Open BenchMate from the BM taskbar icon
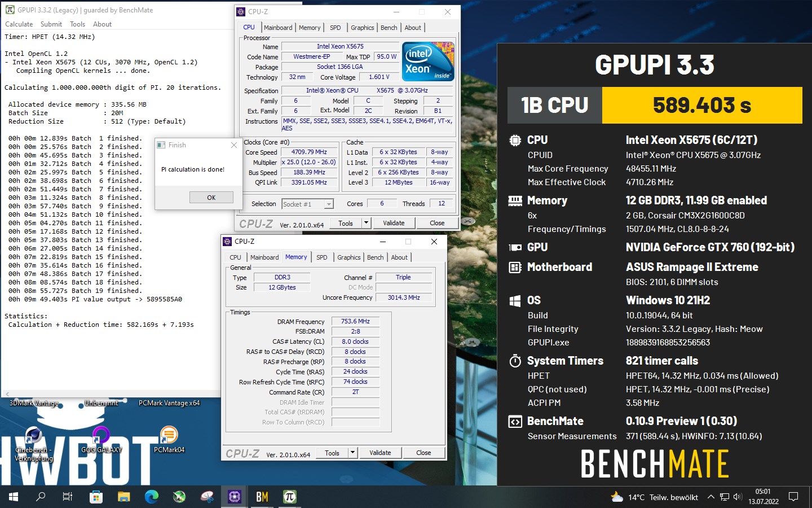Viewport: 812px width, 508px height. (262, 497)
